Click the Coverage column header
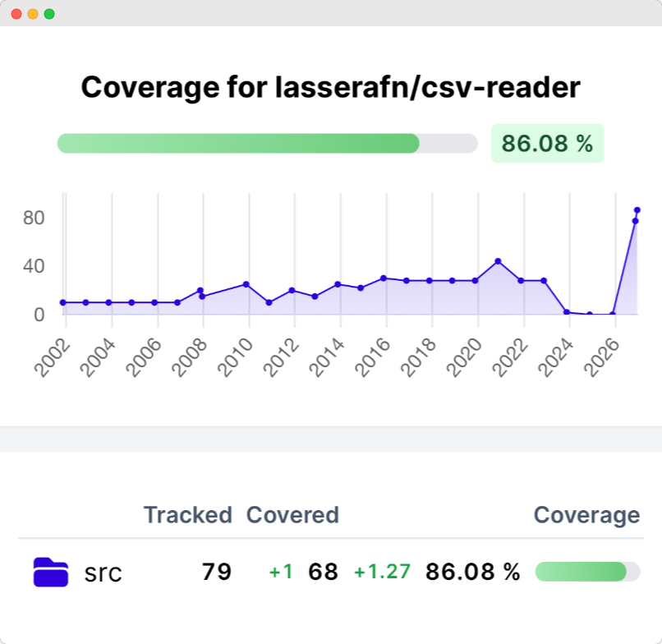Screen dimensions: 662x644 point(586,515)
